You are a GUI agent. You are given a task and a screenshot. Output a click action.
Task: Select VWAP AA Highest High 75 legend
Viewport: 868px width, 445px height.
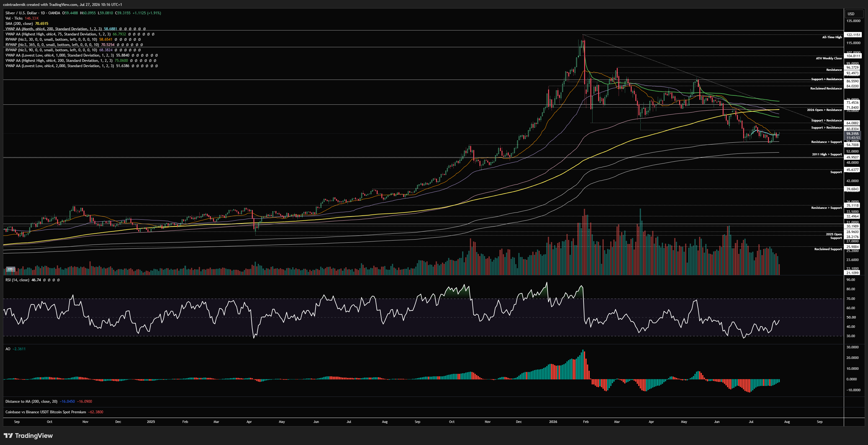[x=58, y=34]
